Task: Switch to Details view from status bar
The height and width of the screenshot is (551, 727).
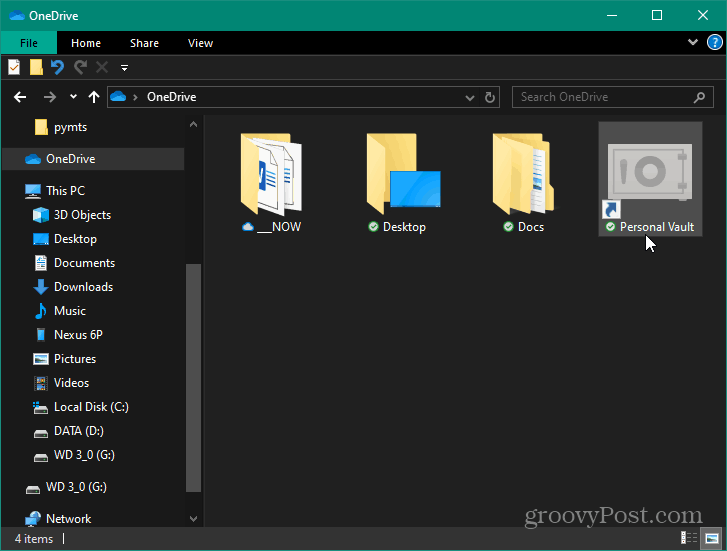Action: [689, 538]
